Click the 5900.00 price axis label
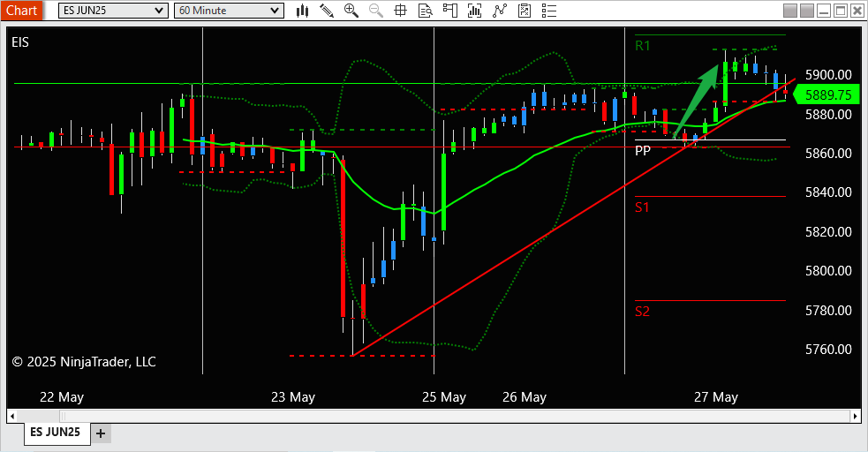The width and height of the screenshot is (868, 452). pos(828,75)
